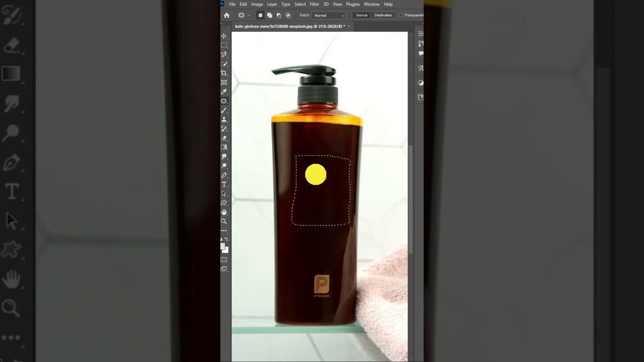This screenshot has width=644, height=362.
Task: Select the Dodge tool
Action: [224, 166]
